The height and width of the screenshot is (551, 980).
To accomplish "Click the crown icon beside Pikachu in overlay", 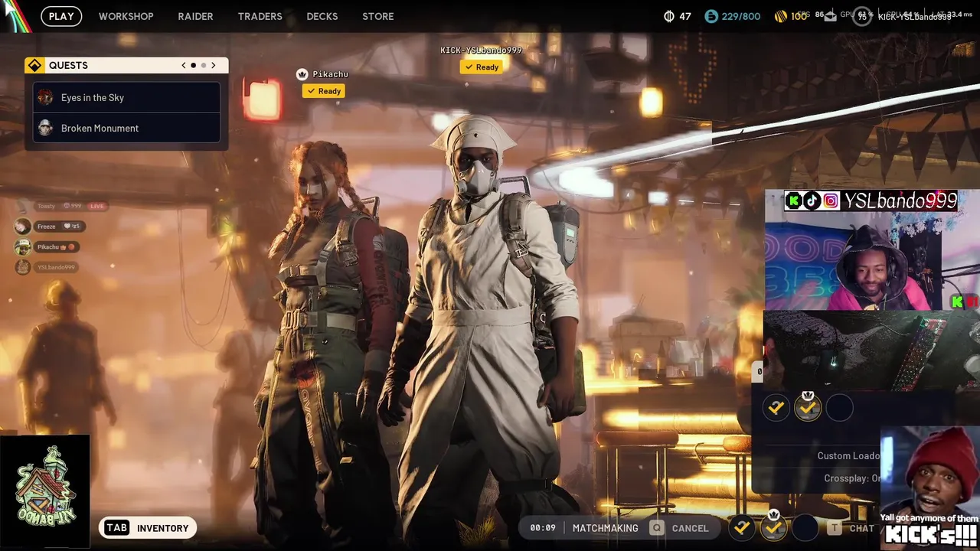I will 64,247.
